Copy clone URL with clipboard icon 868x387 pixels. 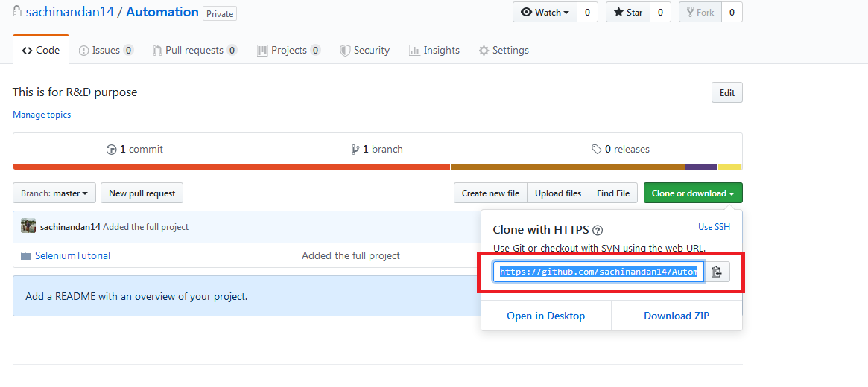[x=717, y=272]
